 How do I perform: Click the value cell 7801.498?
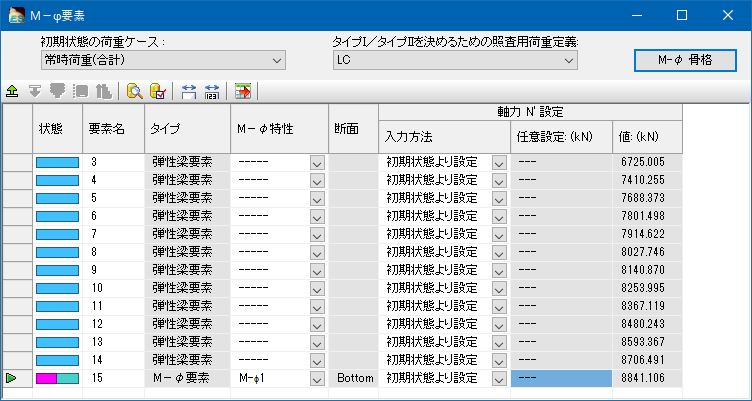tap(647, 216)
